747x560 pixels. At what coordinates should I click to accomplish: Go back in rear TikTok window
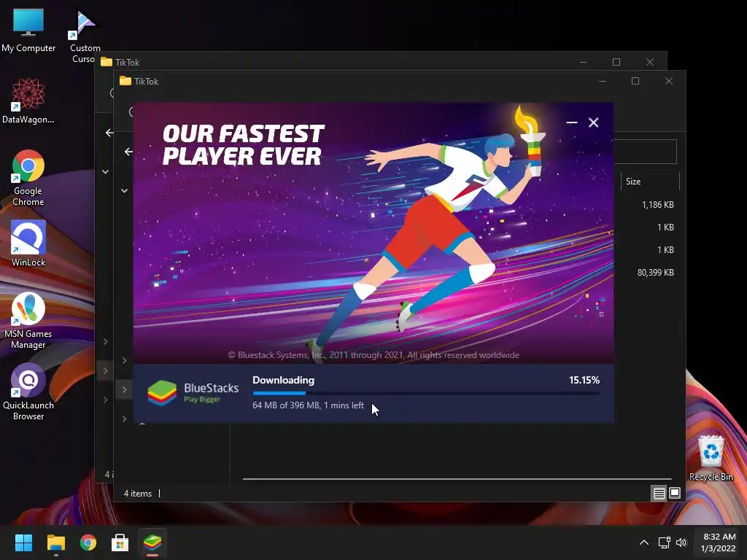[109, 133]
